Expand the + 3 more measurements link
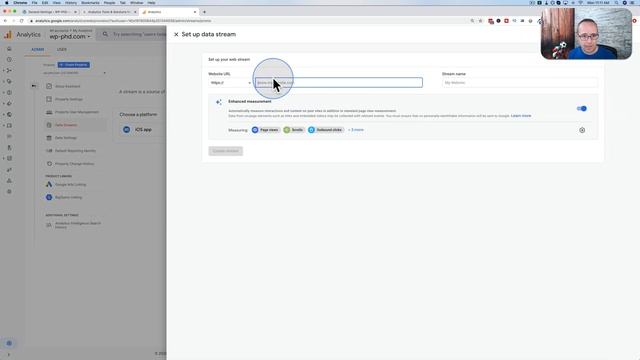This screenshot has width=640, height=360. pos(356,130)
